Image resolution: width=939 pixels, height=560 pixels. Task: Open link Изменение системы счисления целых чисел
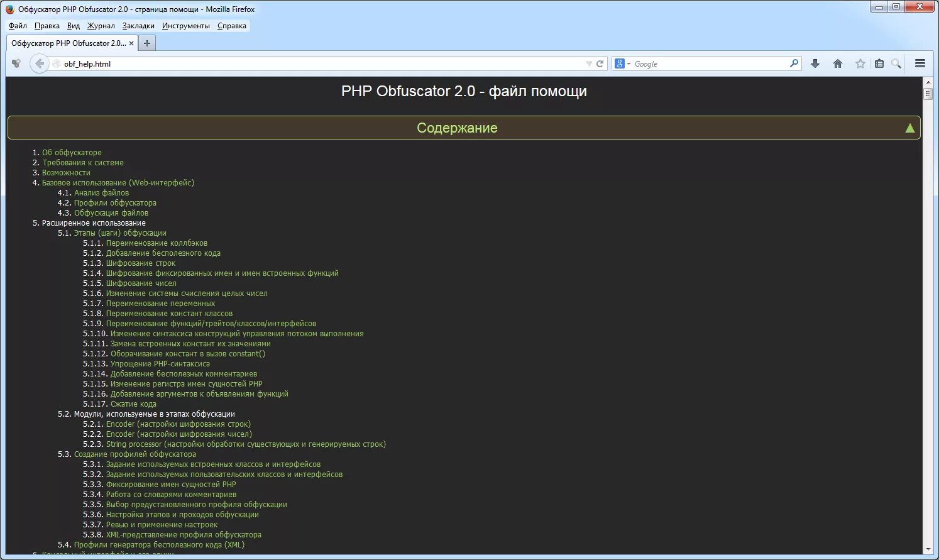click(187, 294)
